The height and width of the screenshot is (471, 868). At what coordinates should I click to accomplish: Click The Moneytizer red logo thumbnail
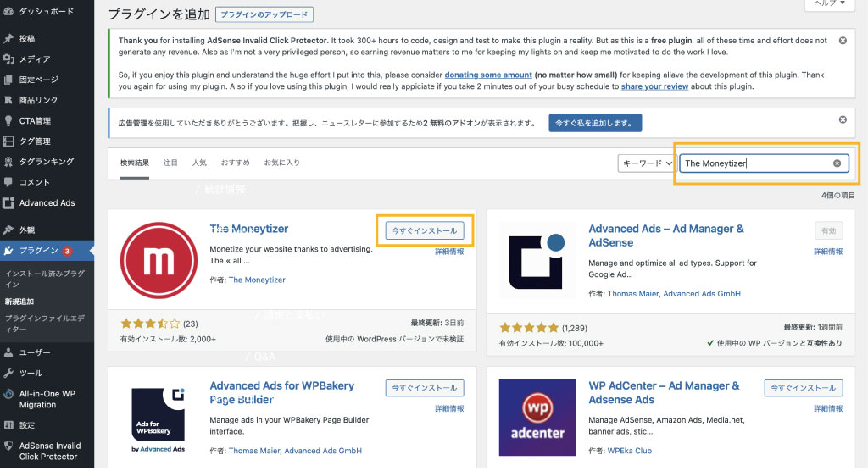click(x=159, y=260)
